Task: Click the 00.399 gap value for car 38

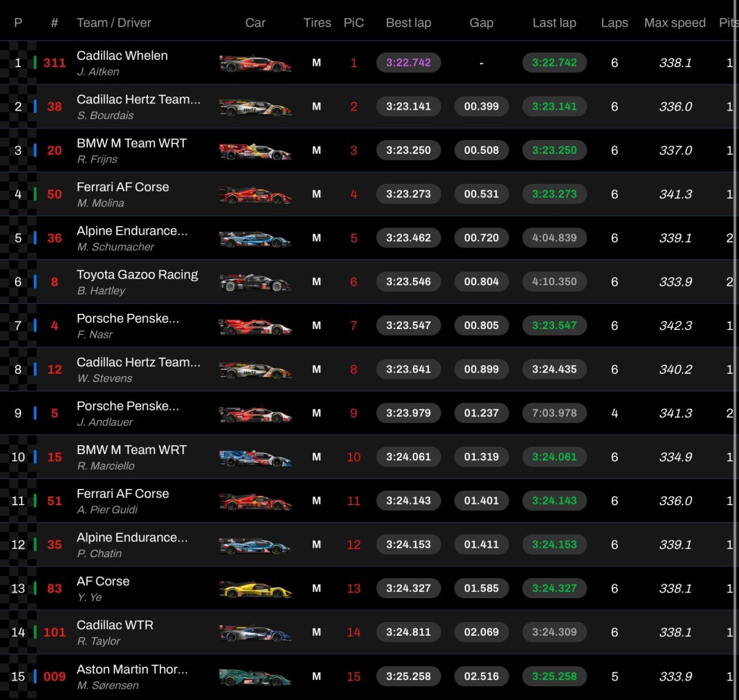Action: 481,107
